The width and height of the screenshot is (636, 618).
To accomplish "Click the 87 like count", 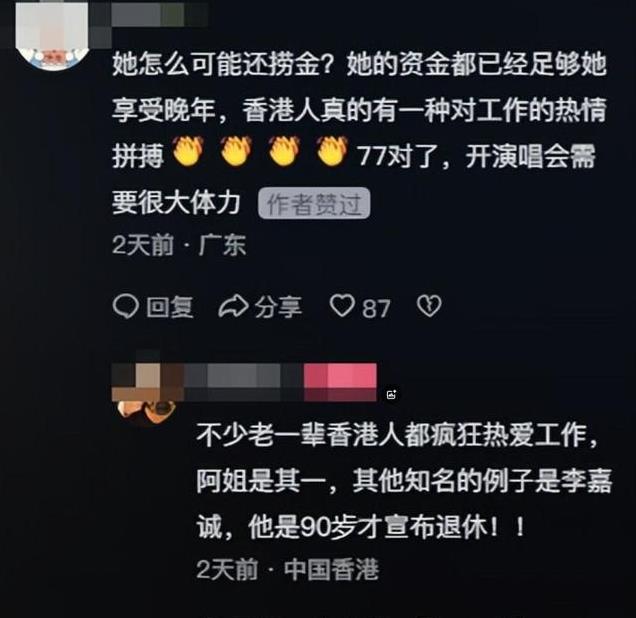I will tap(376, 309).
